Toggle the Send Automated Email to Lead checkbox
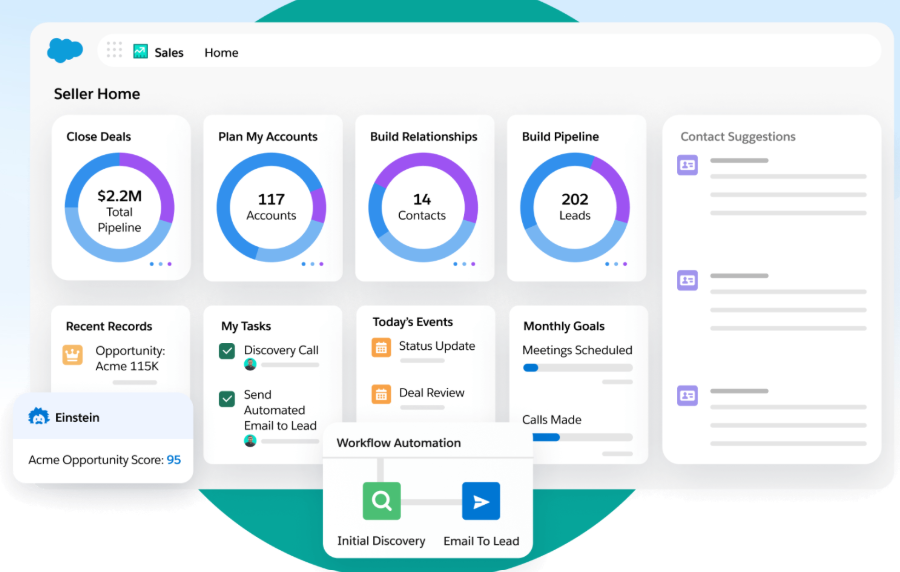Screen dimensions: 900x572 coord(227,399)
